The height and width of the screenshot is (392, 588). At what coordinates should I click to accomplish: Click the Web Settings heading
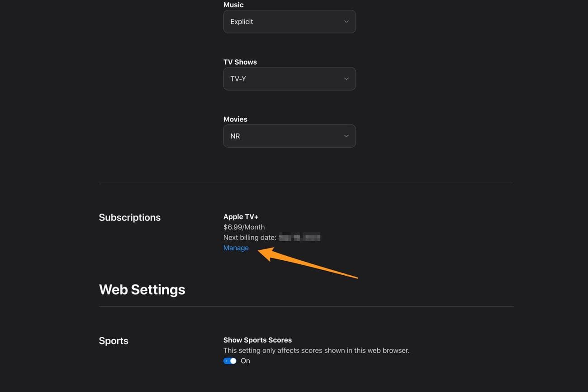(x=142, y=289)
